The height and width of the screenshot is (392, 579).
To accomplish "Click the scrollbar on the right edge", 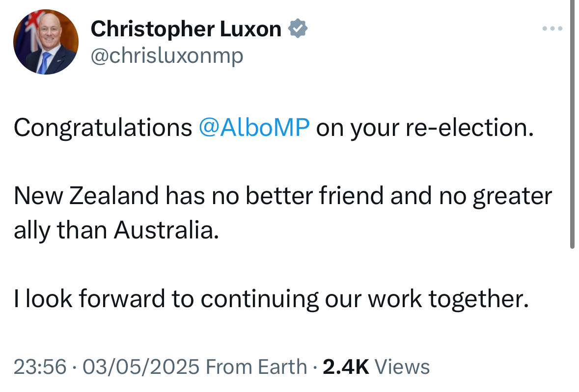I will pos(572,123).
